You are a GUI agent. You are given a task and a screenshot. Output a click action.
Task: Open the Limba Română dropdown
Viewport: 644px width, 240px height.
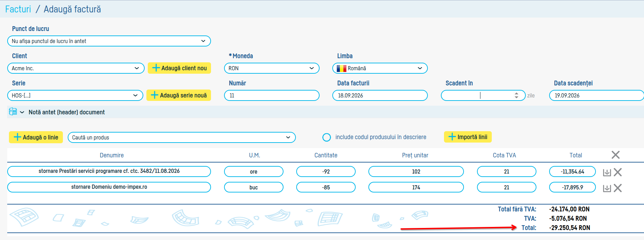380,68
